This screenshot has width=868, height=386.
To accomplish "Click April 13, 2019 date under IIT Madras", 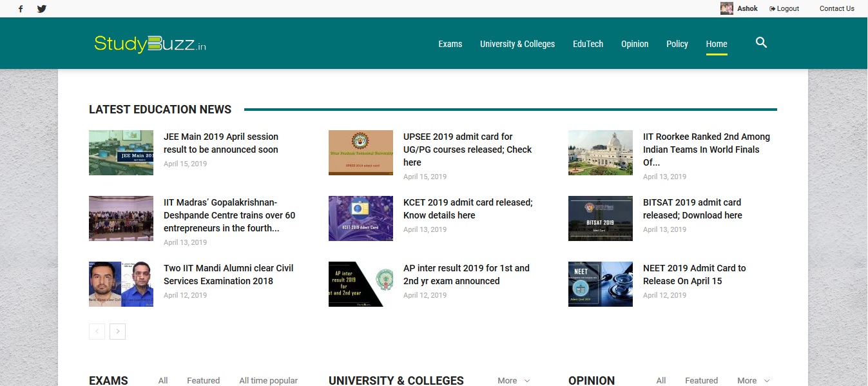I will tap(186, 242).
